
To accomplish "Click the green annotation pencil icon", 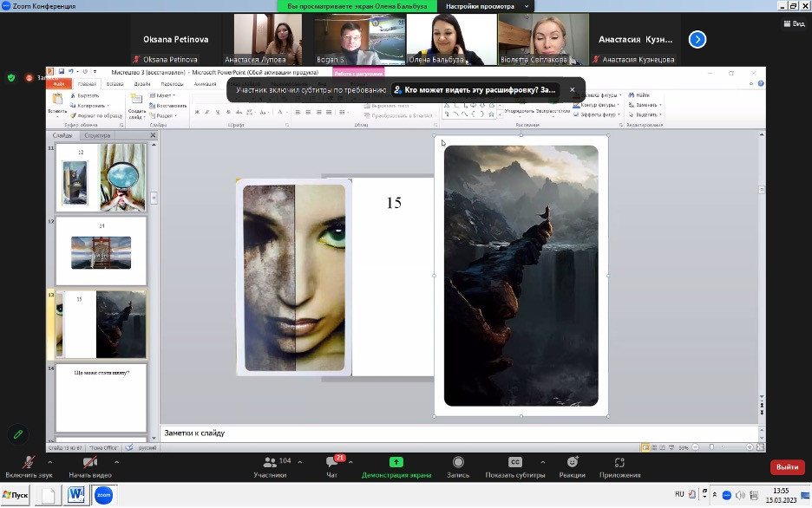I will click(17, 433).
